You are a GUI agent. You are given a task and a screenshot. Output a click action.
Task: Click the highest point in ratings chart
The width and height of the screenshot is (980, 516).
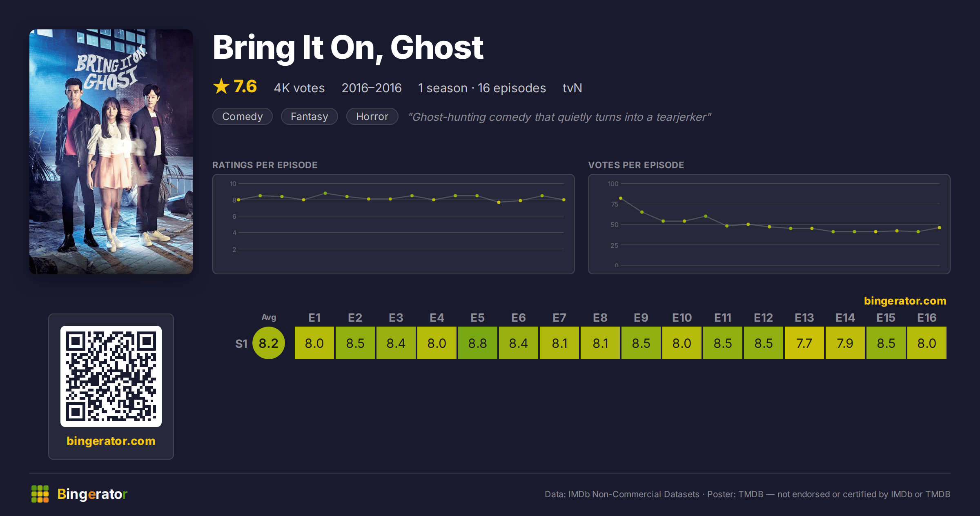point(325,193)
